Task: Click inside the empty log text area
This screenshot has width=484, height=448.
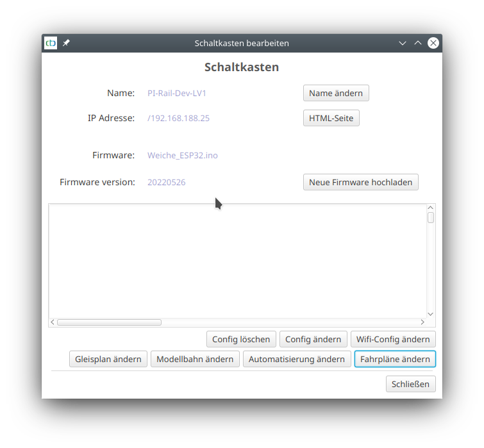Action: [237, 260]
